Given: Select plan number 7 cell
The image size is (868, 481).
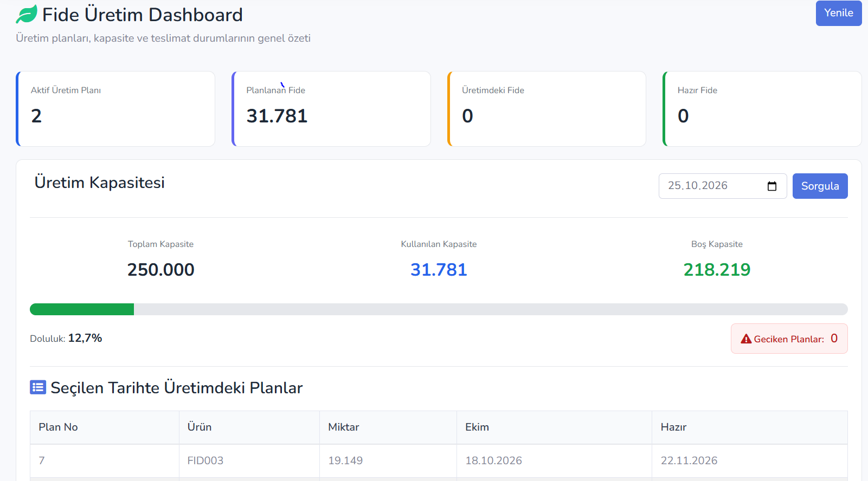Looking at the screenshot, I should (x=105, y=461).
